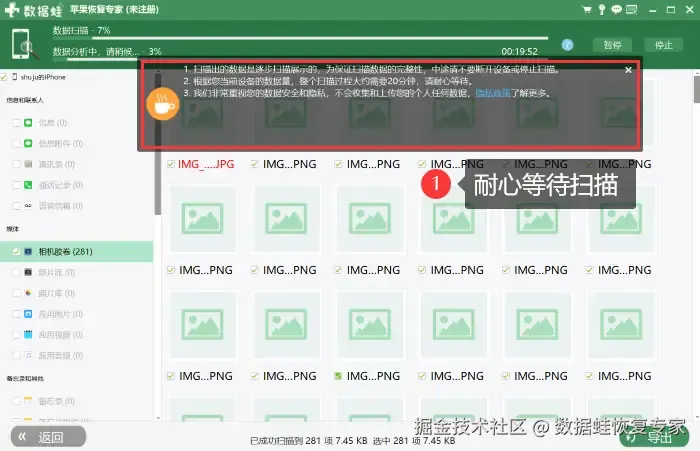Tick the 照片库 (0) checkbox
Viewport: 700px width, 451px height.
[16, 293]
